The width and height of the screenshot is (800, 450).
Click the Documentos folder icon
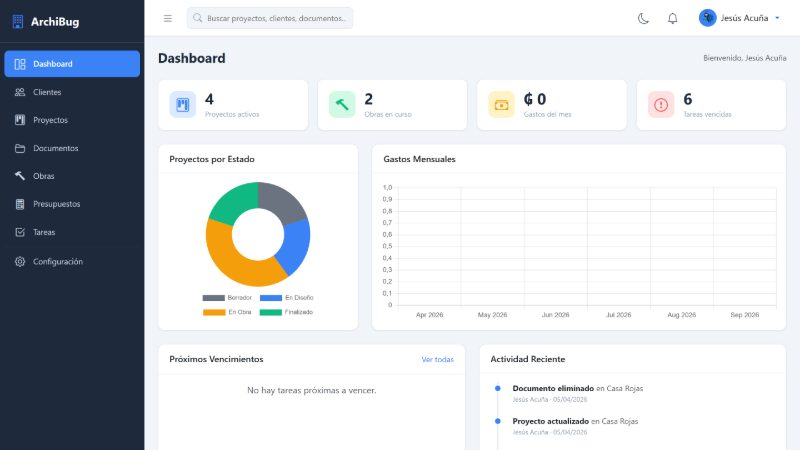(x=20, y=148)
